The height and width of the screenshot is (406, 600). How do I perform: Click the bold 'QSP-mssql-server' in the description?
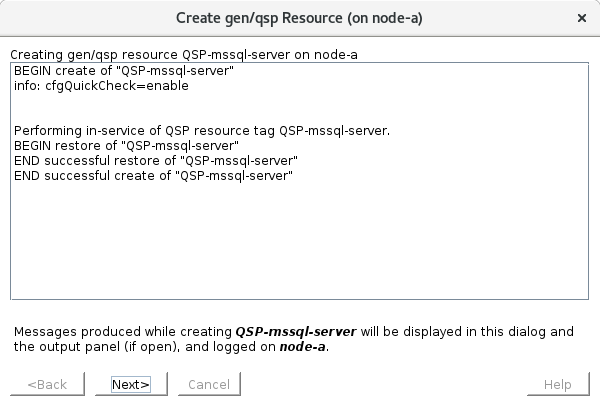click(x=296, y=332)
